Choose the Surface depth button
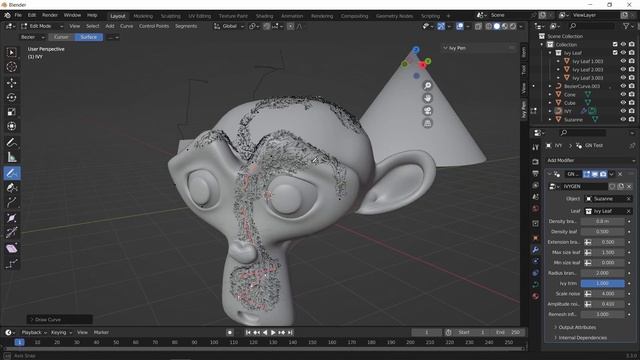This screenshot has height=360, width=640. click(x=89, y=37)
